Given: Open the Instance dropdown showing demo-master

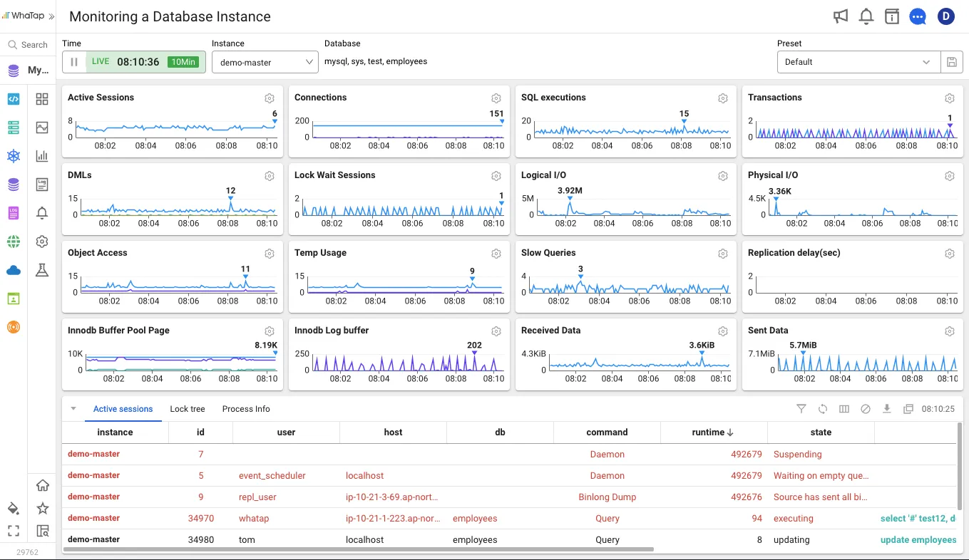Looking at the screenshot, I should tap(265, 62).
